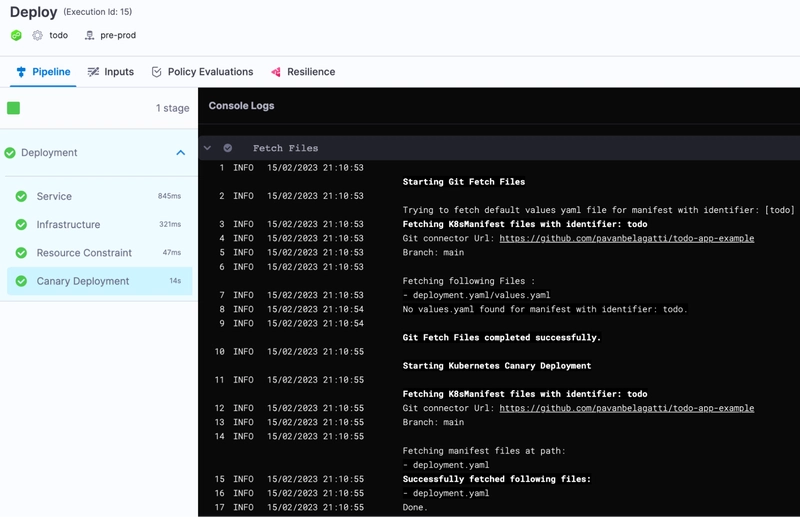The image size is (800, 517).
Task: Click 'Branch: main' on log line 5
Action: coord(433,253)
